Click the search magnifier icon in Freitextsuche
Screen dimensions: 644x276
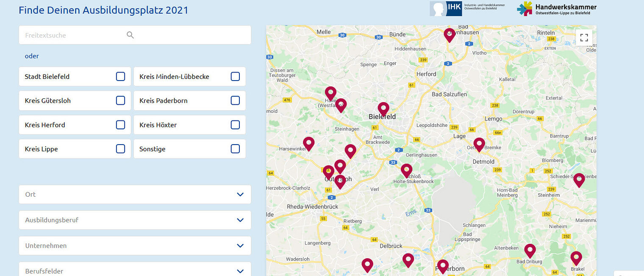tap(130, 35)
